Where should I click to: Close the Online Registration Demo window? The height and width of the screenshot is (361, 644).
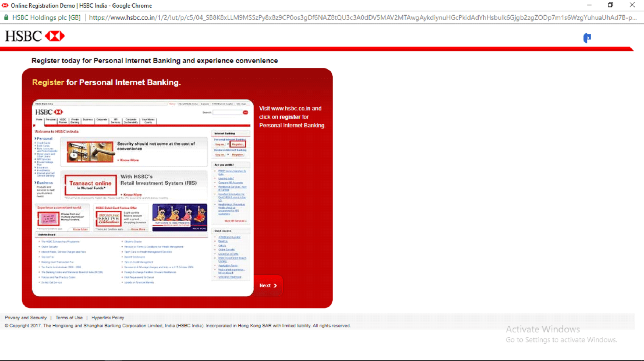tap(632, 5)
